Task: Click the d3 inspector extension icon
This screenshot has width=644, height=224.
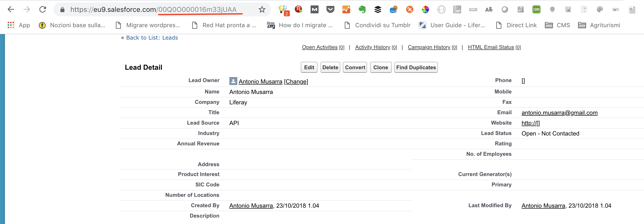Action: [x=520, y=9]
